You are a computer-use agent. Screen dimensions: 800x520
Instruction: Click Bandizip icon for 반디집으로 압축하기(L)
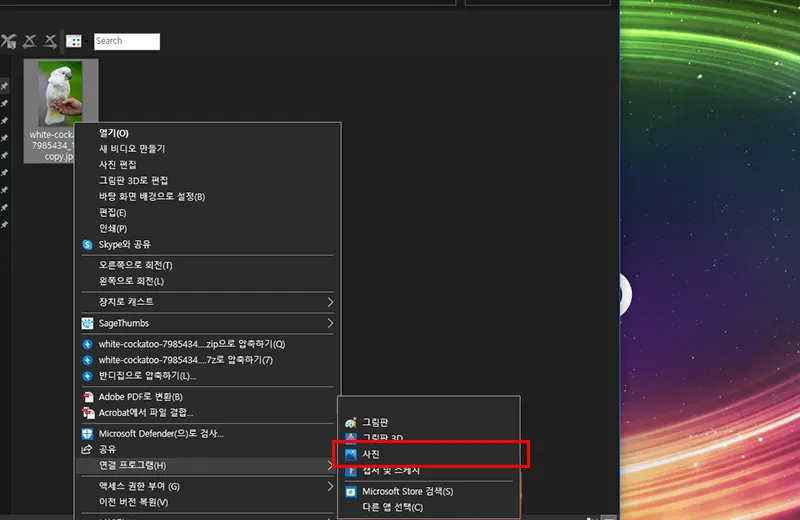click(87, 376)
